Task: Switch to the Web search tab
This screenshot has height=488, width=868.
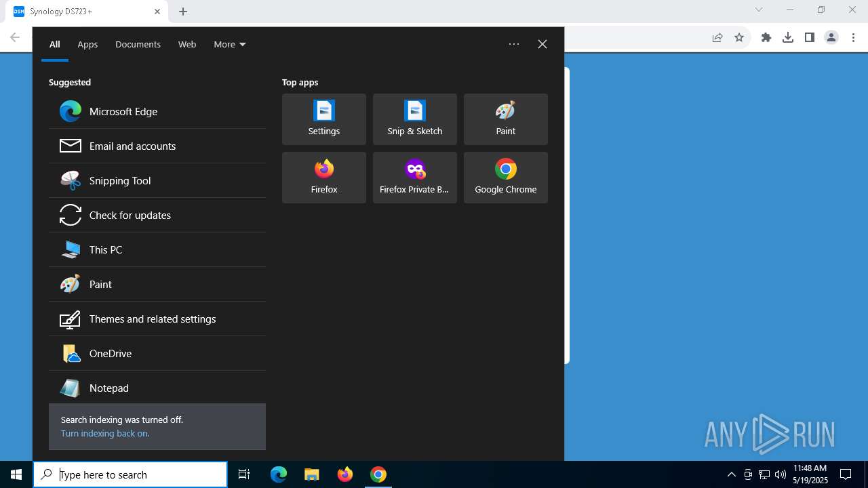Action: coord(187,44)
